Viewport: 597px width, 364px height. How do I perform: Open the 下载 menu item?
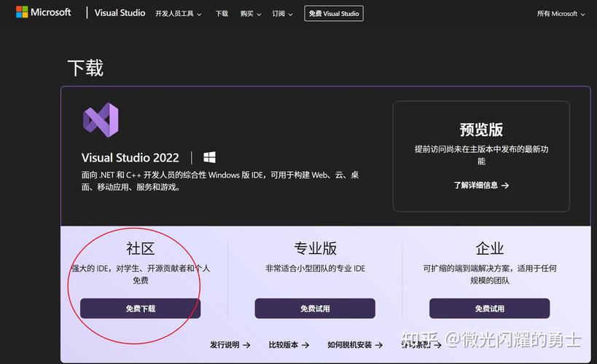[x=222, y=14]
